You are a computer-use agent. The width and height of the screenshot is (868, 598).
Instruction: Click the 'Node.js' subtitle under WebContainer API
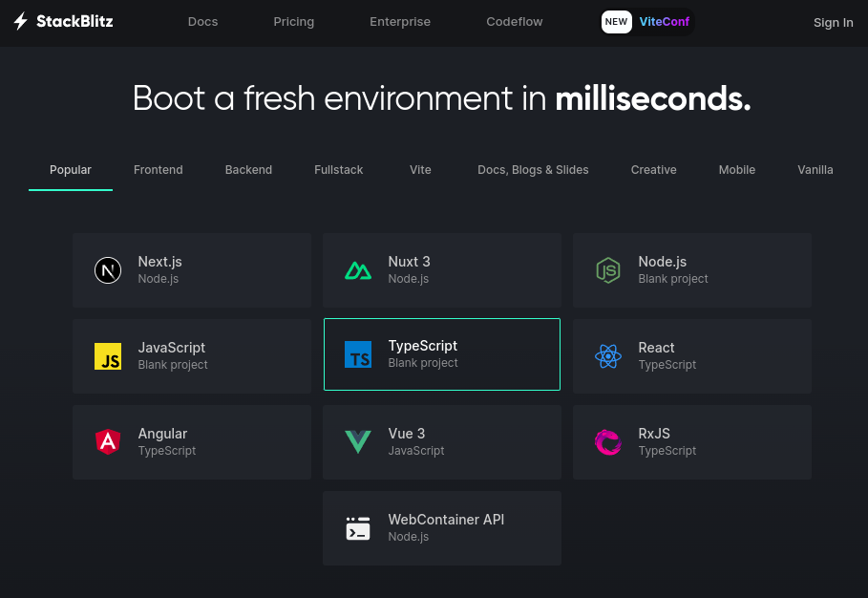409,537
